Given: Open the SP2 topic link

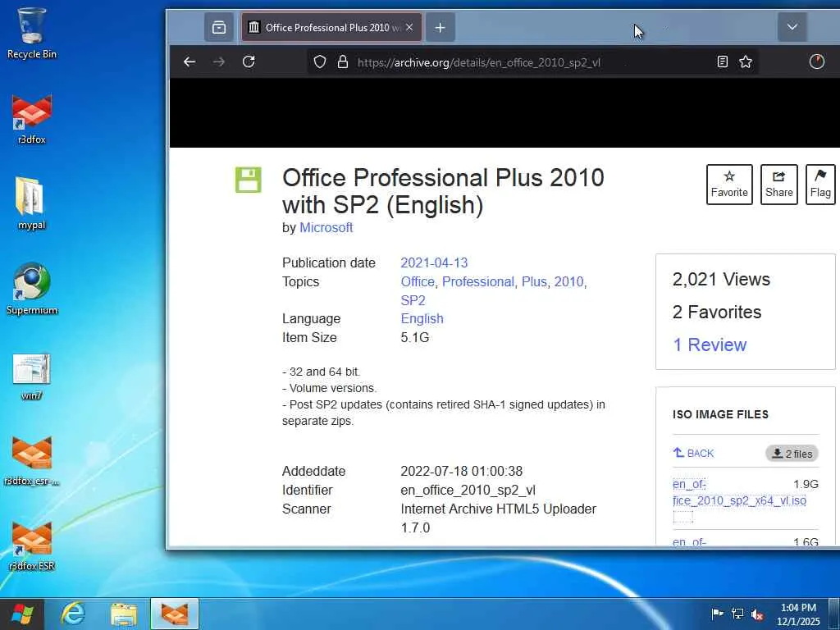Looking at the screenshot, I should pos(413,300).
